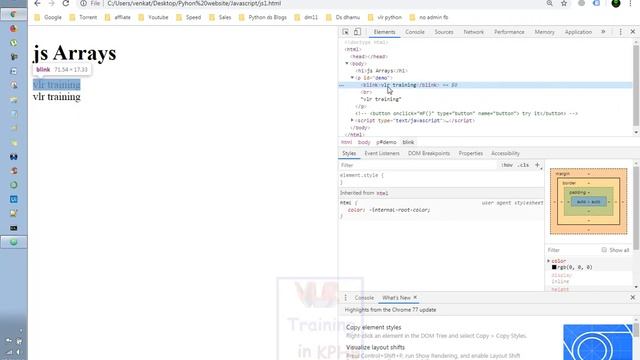Select the head node row
This screenshot has width=640, height=360.
click(x=369, y=56)
